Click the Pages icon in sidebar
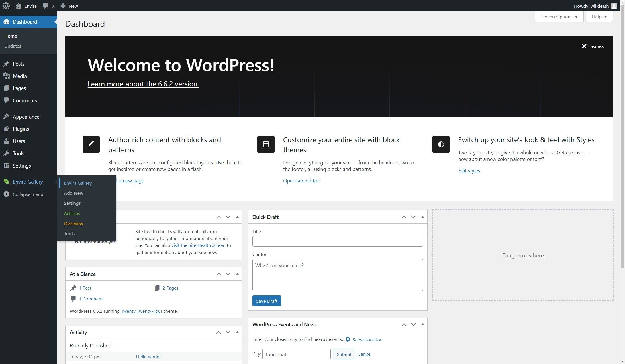The image size is (625, 364). [6, 88]
